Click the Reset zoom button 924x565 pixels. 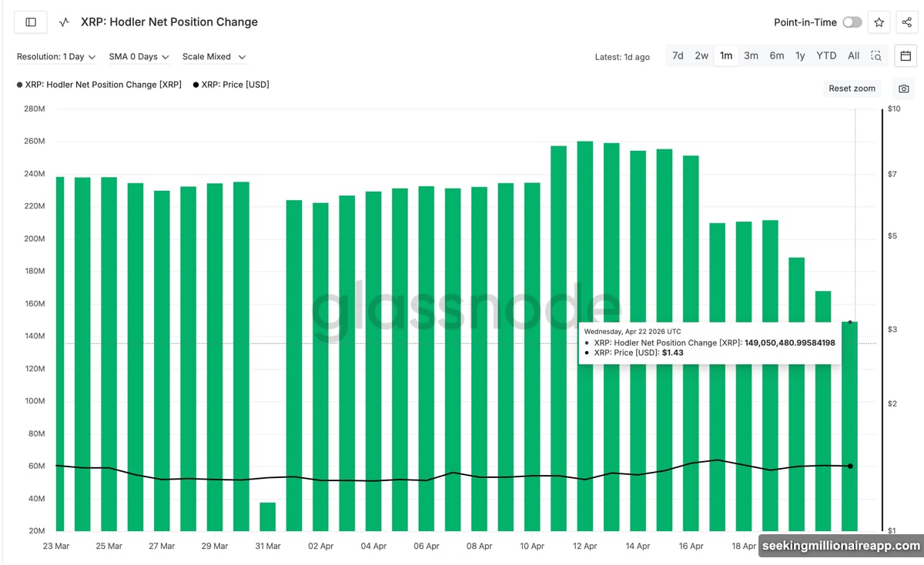pyautogui.click(x=852, y=89)
